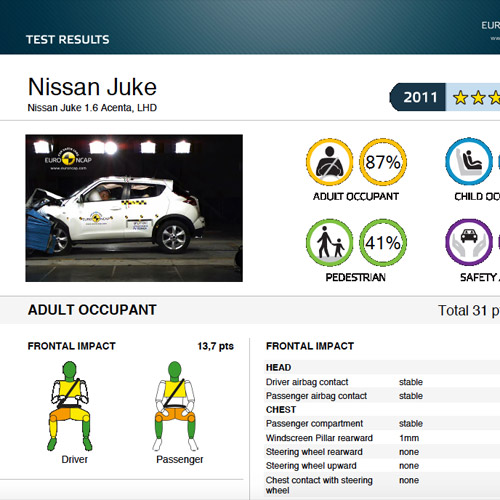Image resolution: width=500 pixels, height=500 pixels.
Task: Click the TEST RESULTS header text
Action: pyautogui.click(x=68, y=40)
